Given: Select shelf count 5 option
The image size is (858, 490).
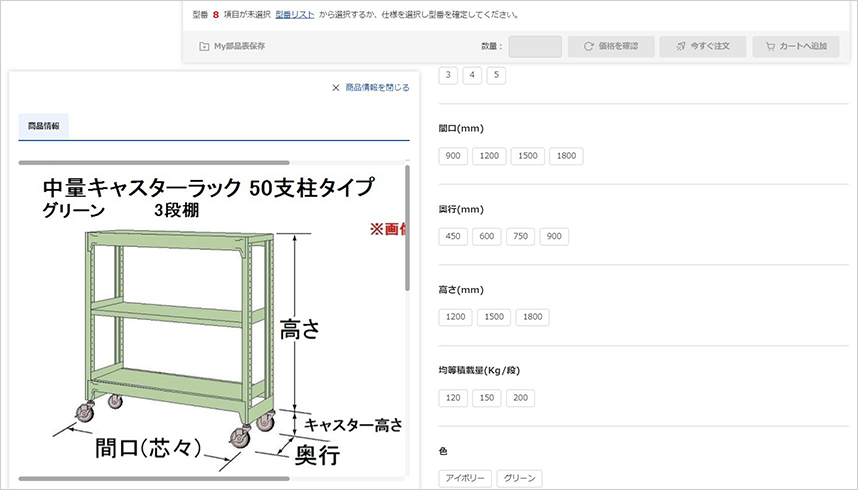Looking at the screenshot, I should point(496,75).
